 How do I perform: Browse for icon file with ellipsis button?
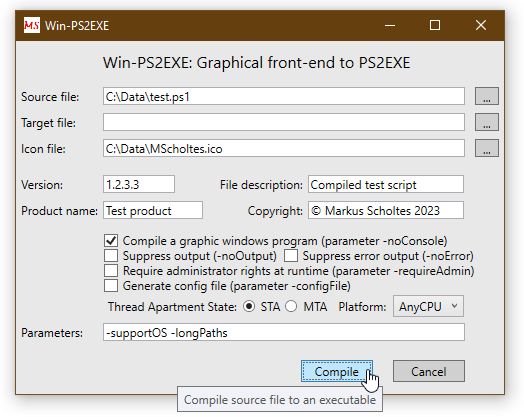pos(487,148)
